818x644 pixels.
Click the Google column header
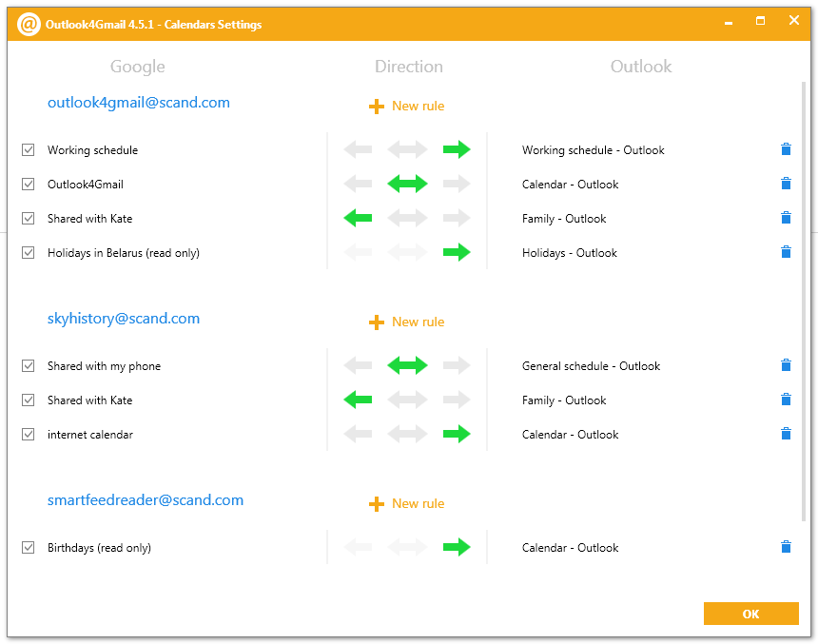(x=138, y=67)
